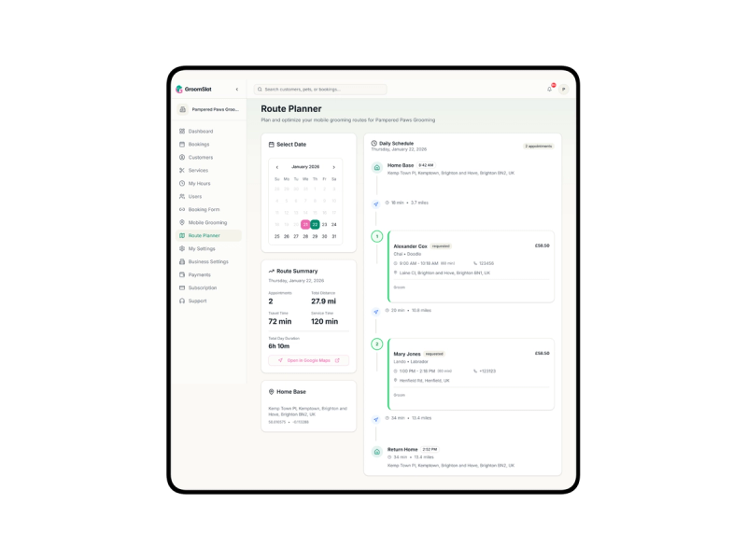Click the Home Base icon in Daily Schedule
Viewport: 747px width, 560px height.
pyautogui.click(x=376, y=165)
